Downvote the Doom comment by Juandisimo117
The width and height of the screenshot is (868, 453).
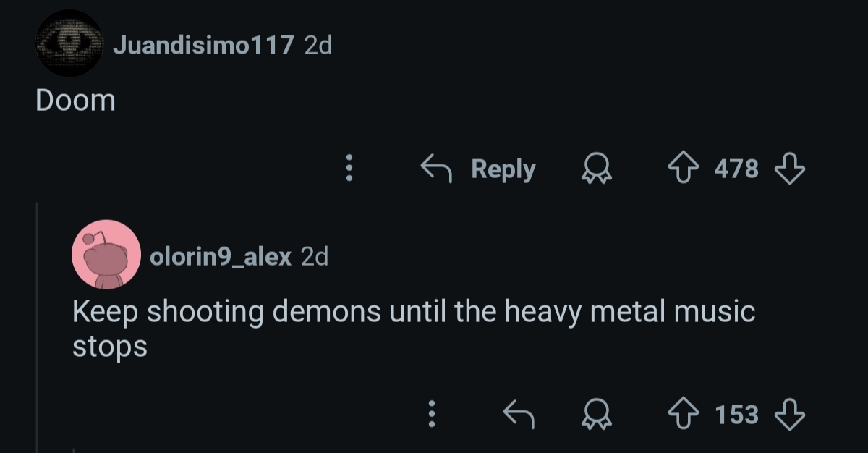(x=789, y=169)
